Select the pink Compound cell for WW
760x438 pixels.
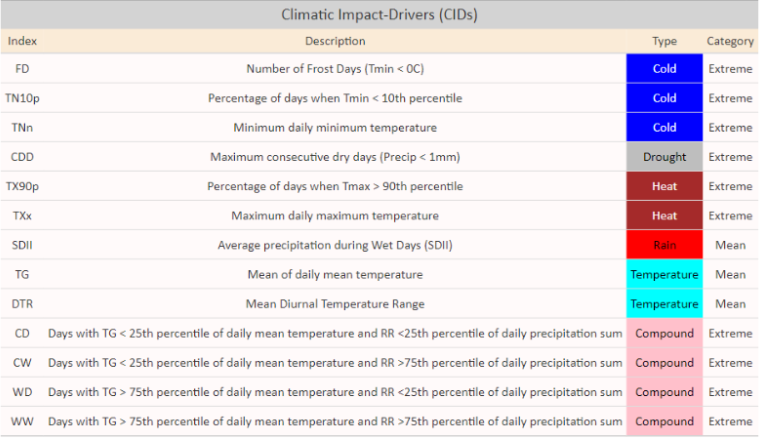click(x=665, y=422)
